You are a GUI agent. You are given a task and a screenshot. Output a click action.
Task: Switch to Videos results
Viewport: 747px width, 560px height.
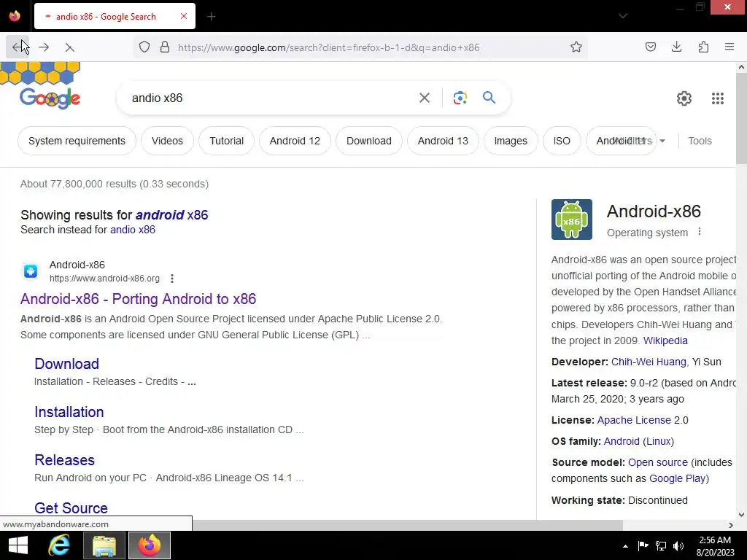(x=167, y=141)
